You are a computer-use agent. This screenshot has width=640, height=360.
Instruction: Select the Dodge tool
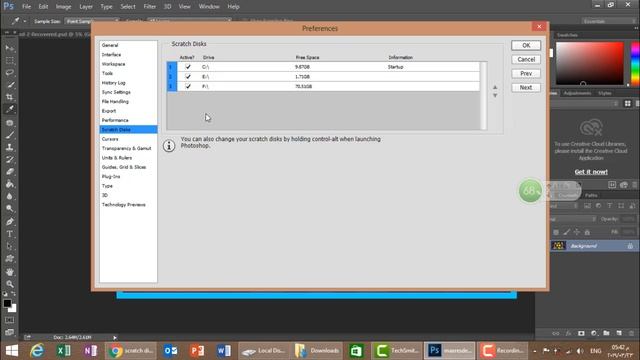tap(9, 209)
